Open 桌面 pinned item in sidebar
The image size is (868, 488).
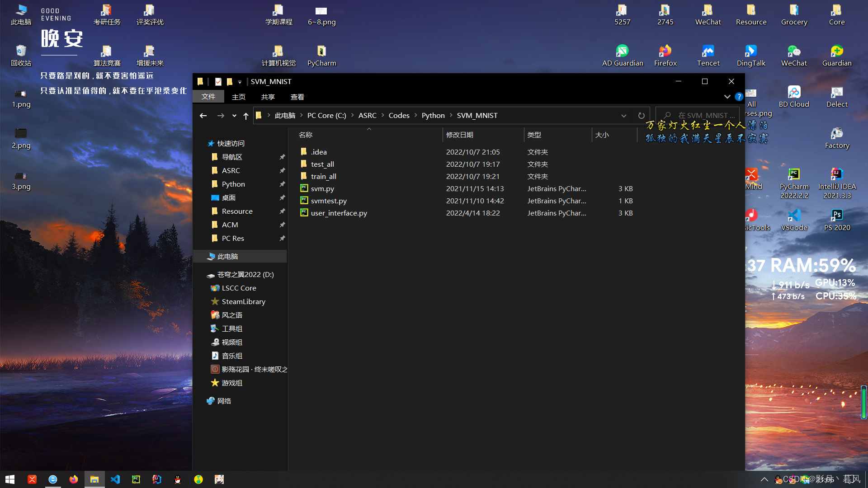228,197
